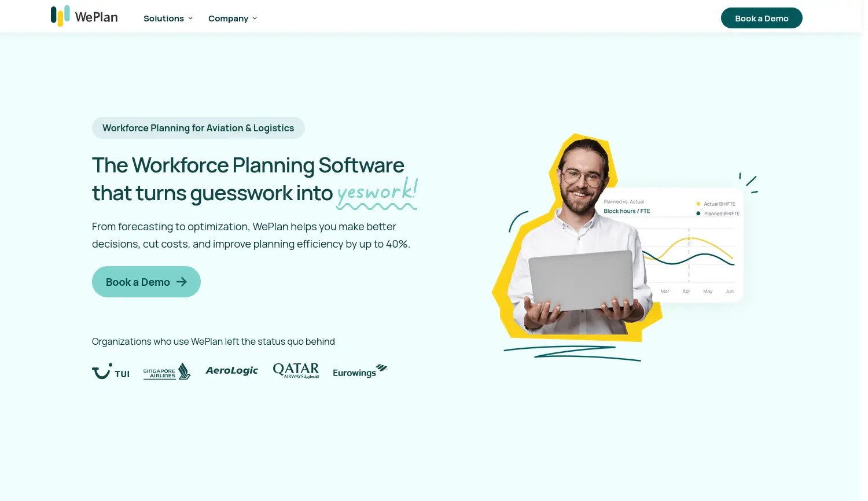Image resolution: width=868 pixels, height=501 pixels.
Task: Click the man holding laptop image
Action: coord(579,243)
